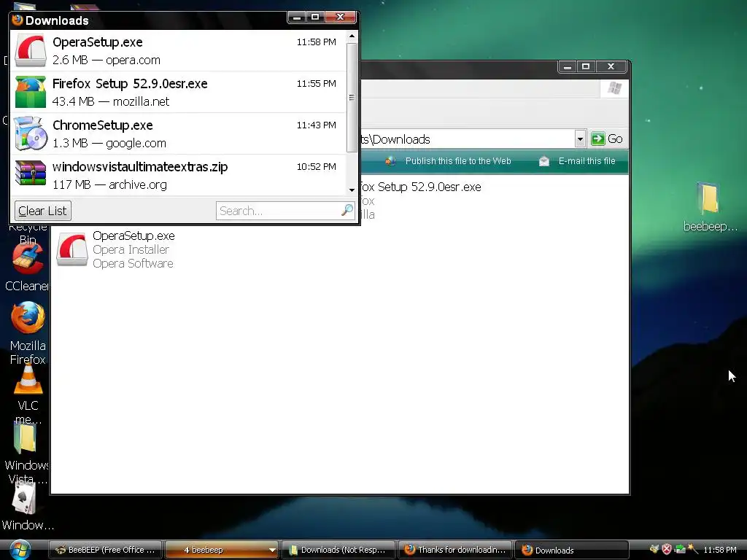
Task: Click the Downloads list scrollbar thumb
Action: pyautogui.click(x=352, y=98)
